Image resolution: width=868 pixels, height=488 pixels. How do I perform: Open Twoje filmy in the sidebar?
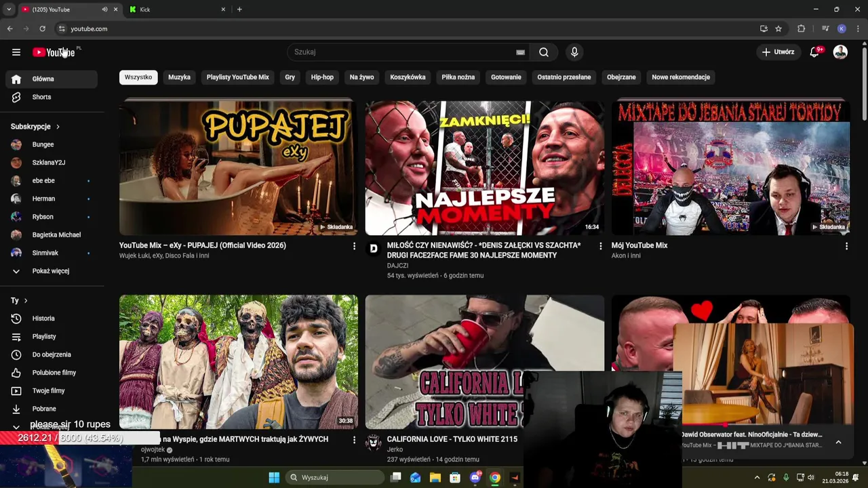tap(52, 390)
